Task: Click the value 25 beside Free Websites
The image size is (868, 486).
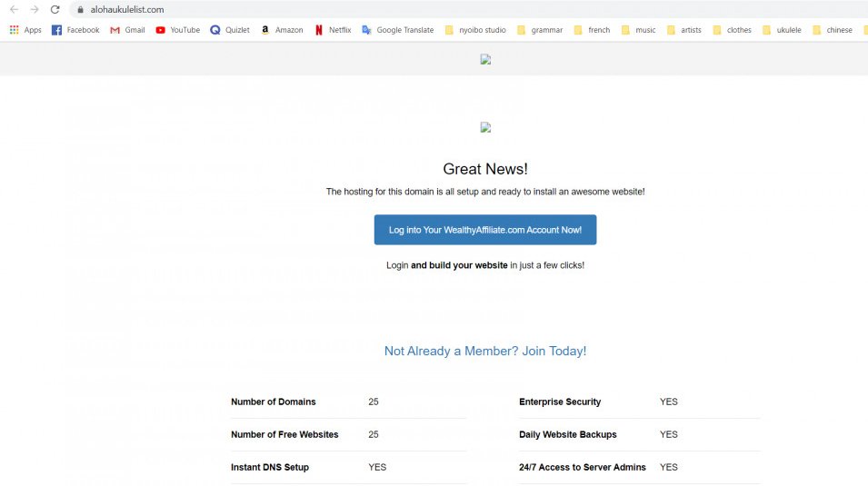Action: (374, 434)
